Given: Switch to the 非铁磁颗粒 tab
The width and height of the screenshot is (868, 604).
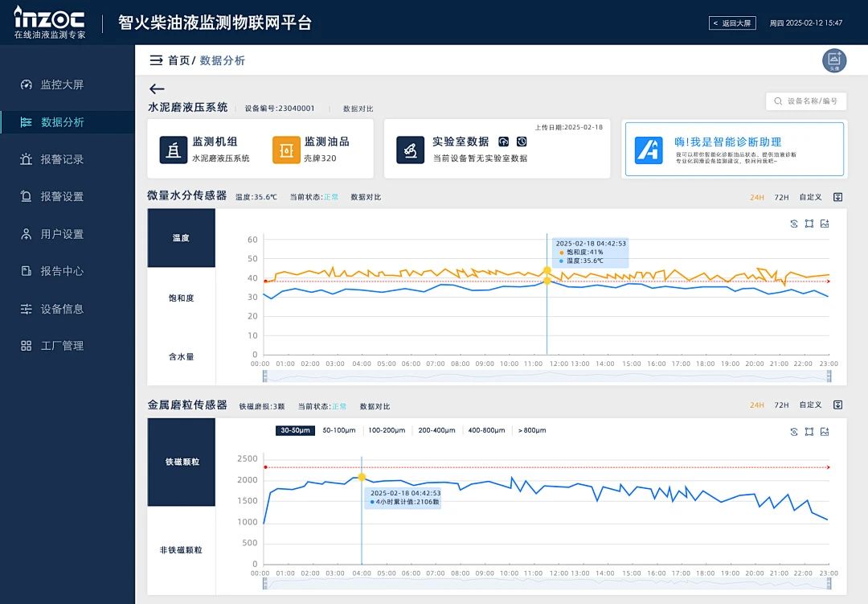Looking at the screenshot, I should click(181, 549).
